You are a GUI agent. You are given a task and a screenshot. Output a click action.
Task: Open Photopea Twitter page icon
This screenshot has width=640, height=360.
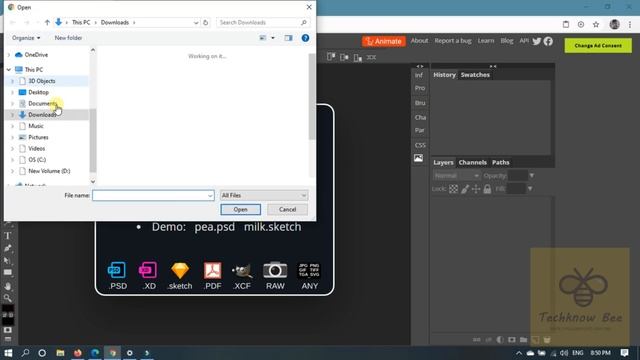[x=537, y=41]
